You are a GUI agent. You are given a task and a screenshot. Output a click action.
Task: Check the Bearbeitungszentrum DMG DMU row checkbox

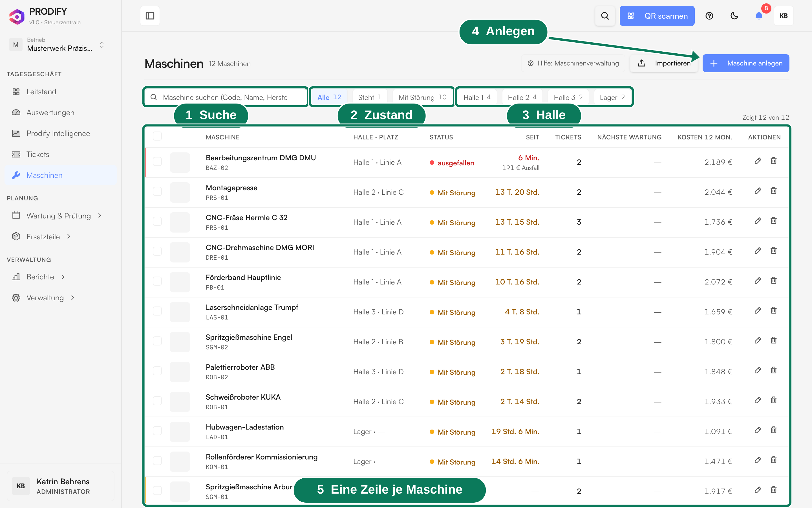click(157, 161)
